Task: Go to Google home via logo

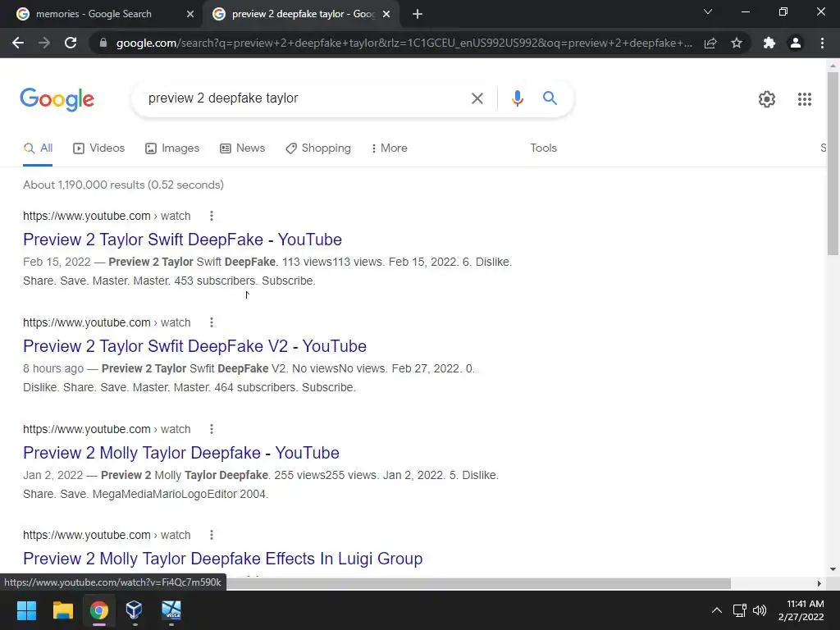Action: 57,99
